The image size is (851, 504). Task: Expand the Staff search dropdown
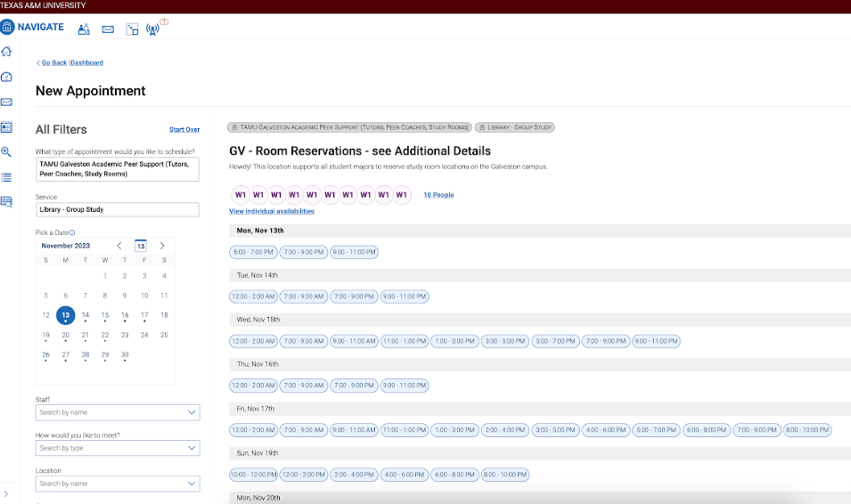(118, 412)
